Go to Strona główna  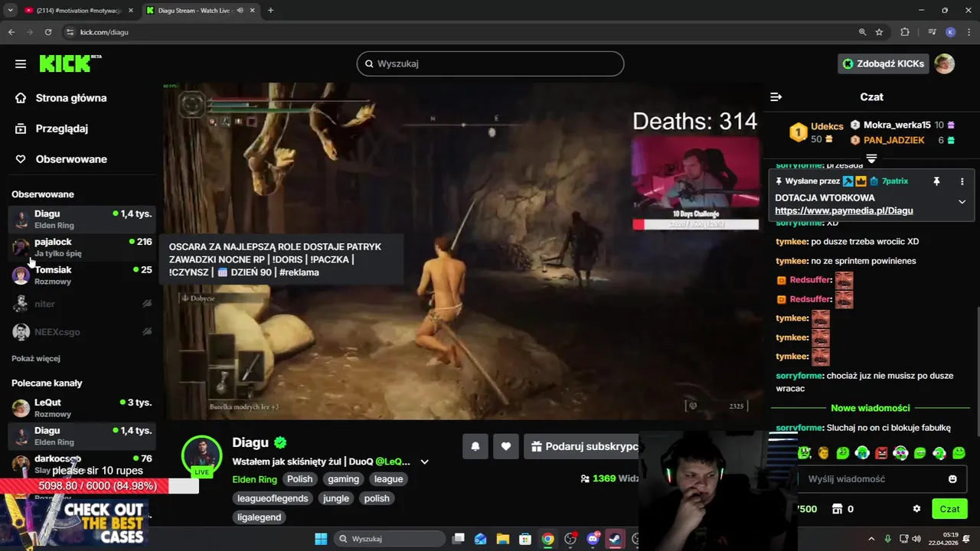click(61, 98)
